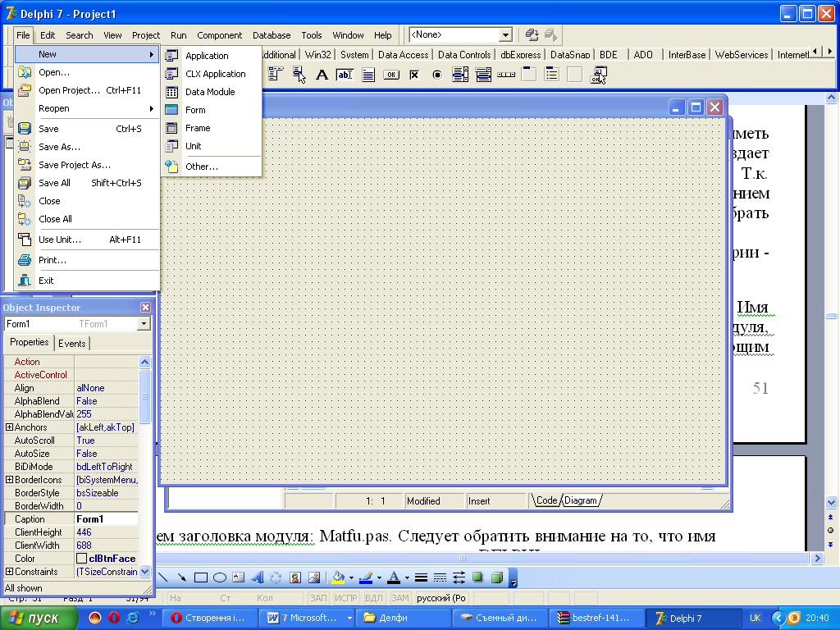
Task: Click Word's black font color button
Action: click(395, 577)
